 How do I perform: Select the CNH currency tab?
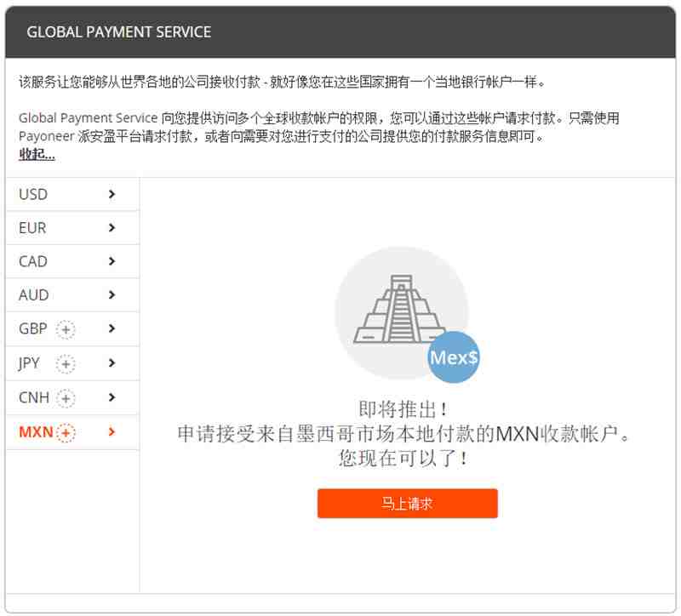(x=72, y=397)
